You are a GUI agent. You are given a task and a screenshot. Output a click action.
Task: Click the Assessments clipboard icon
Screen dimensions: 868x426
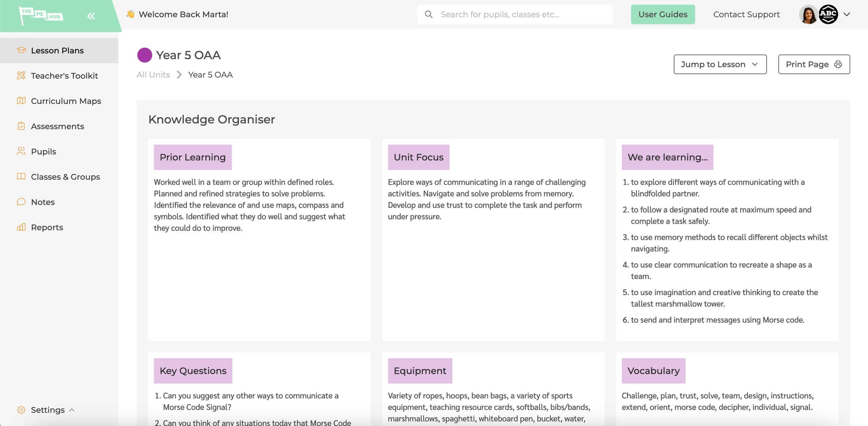(x=21, y=126)
